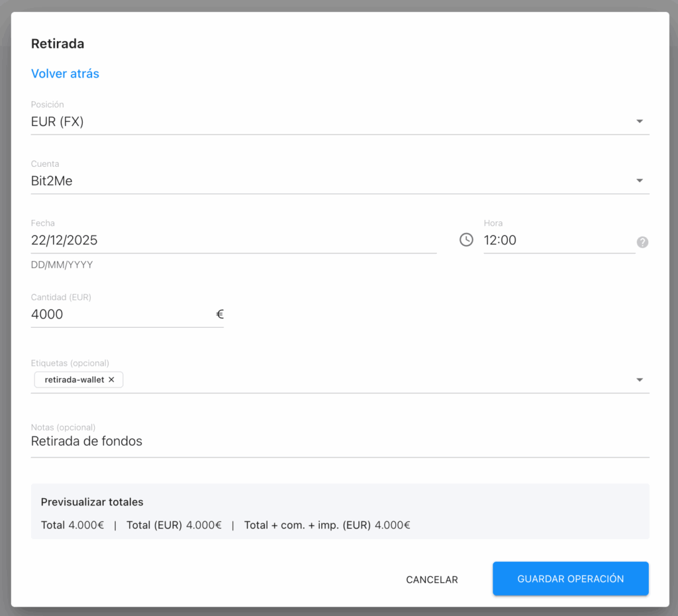Screen dimensions: 678x616
Task: Focus the Hora time field 12:00
Action: [x=556, y=240]
